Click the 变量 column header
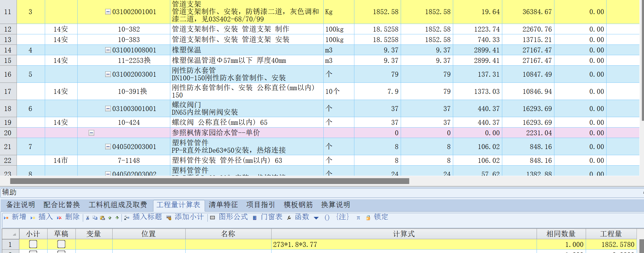644x253 pixels. click(94, 234)
